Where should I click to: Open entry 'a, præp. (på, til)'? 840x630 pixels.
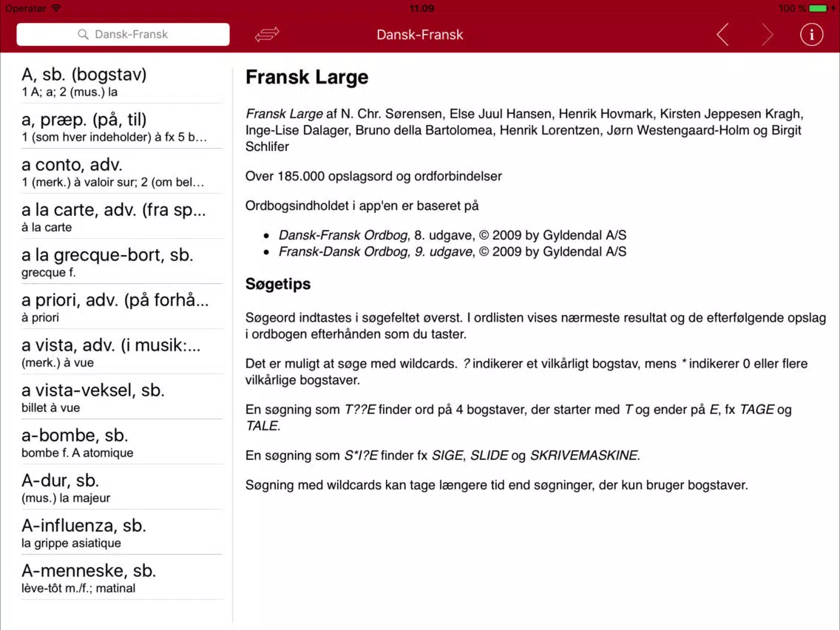121,126
